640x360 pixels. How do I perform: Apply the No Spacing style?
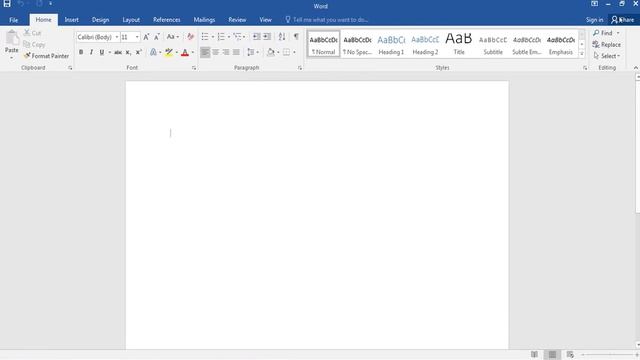click(x=357, y=44)
